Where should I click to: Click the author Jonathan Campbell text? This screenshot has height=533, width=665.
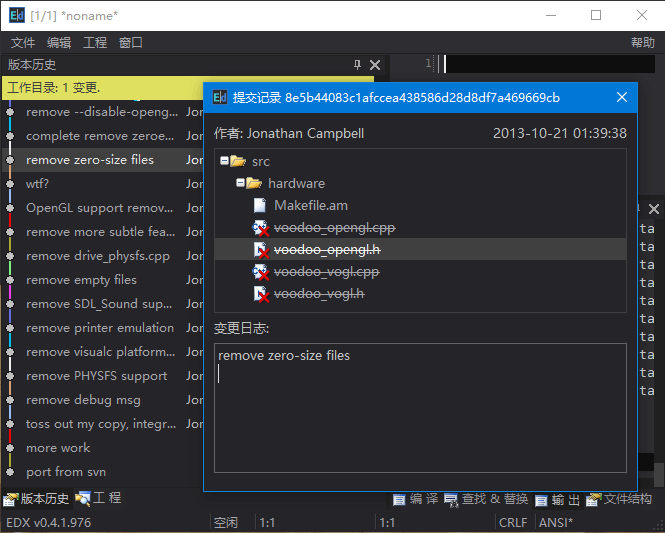pyautogui.click(x=305, y=134)
